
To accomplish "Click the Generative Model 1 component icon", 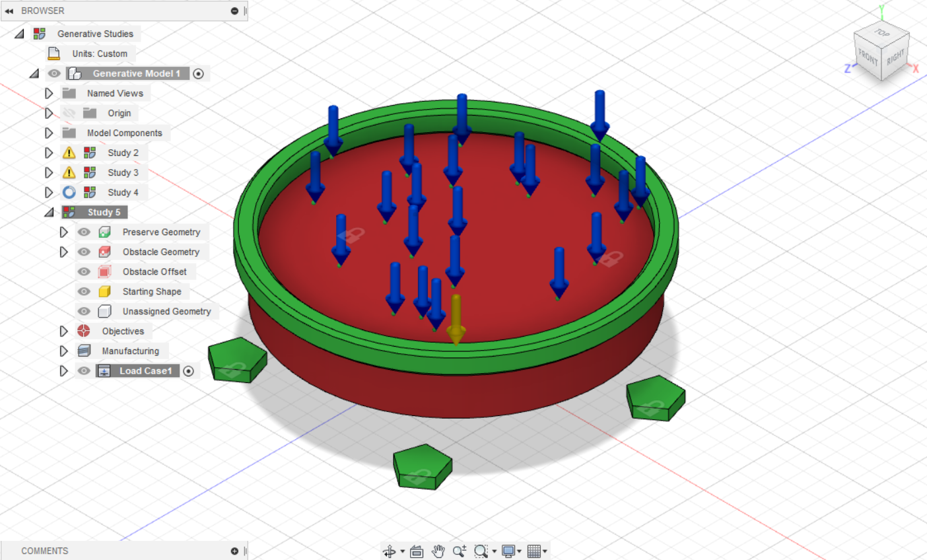I will [x=75, y=73].
